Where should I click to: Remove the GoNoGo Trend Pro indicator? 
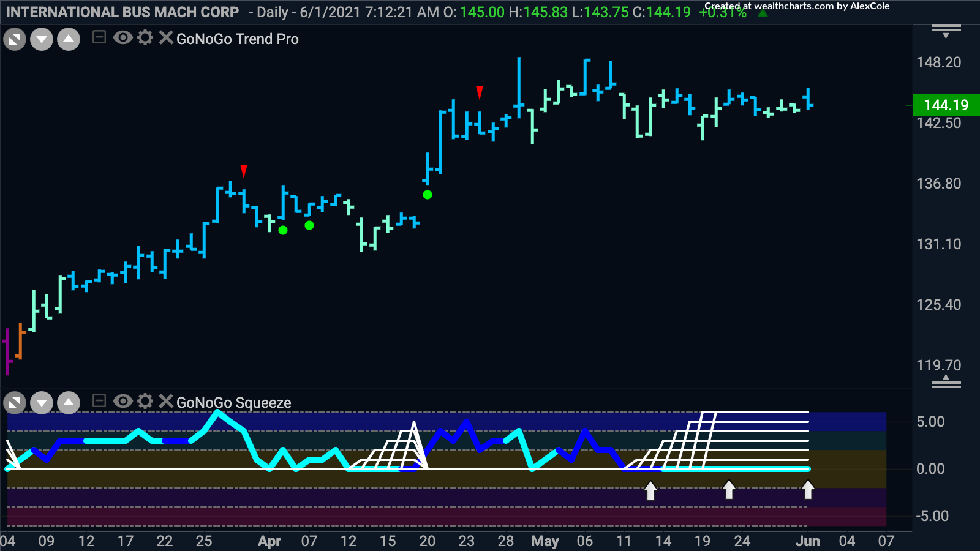(165, 38)
